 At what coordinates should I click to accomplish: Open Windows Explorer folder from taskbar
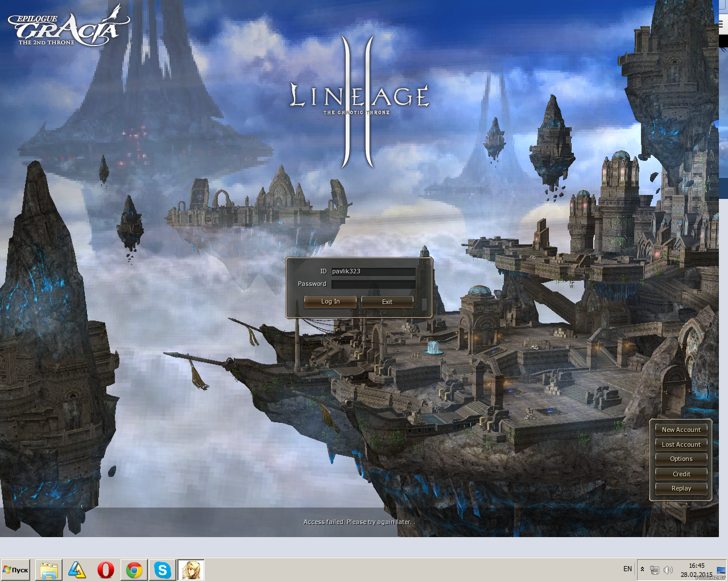[x=49, y=570]
